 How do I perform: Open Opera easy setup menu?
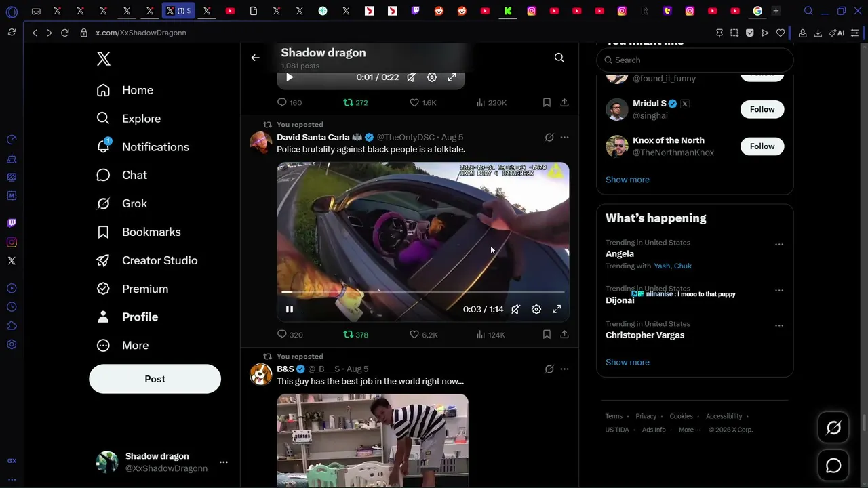point(855,33)
